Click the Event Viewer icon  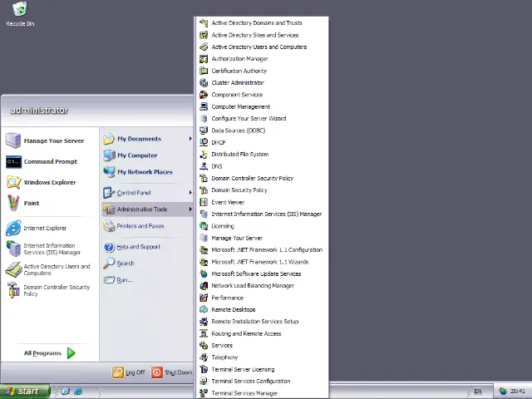pos(204,202)
